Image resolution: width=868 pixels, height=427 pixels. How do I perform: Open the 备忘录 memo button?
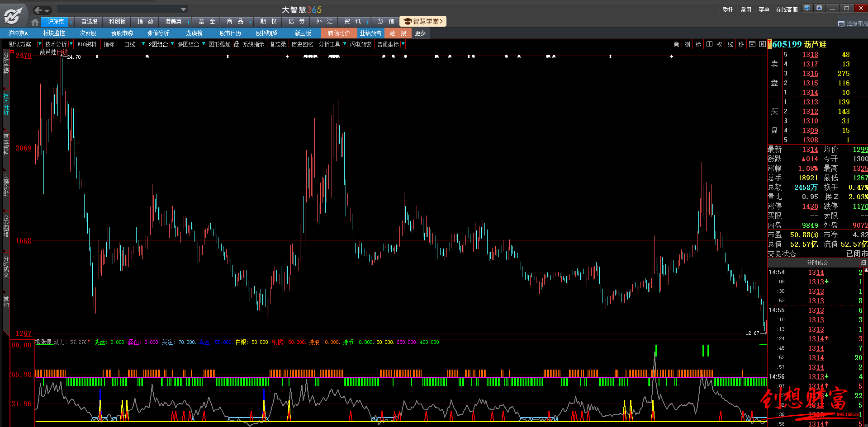pos(278,44)
